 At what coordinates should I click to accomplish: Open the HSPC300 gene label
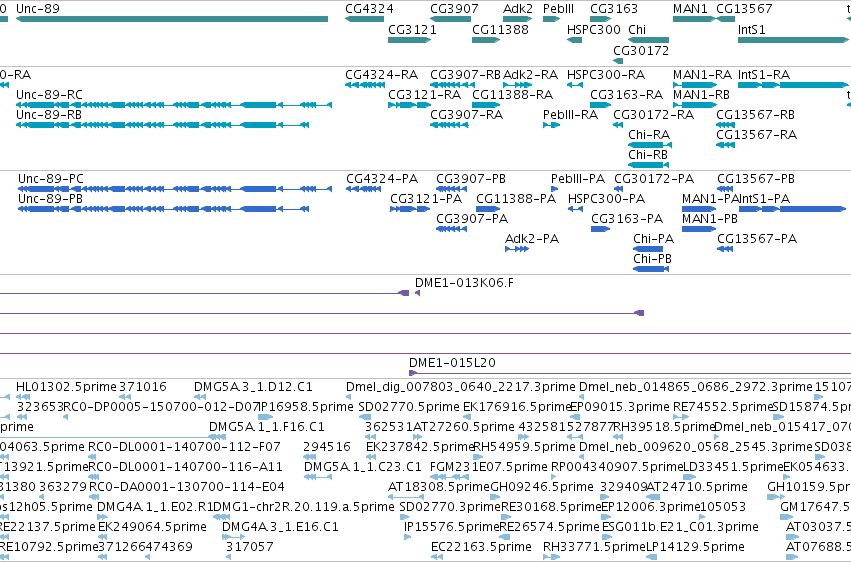[x=594, y=29]
